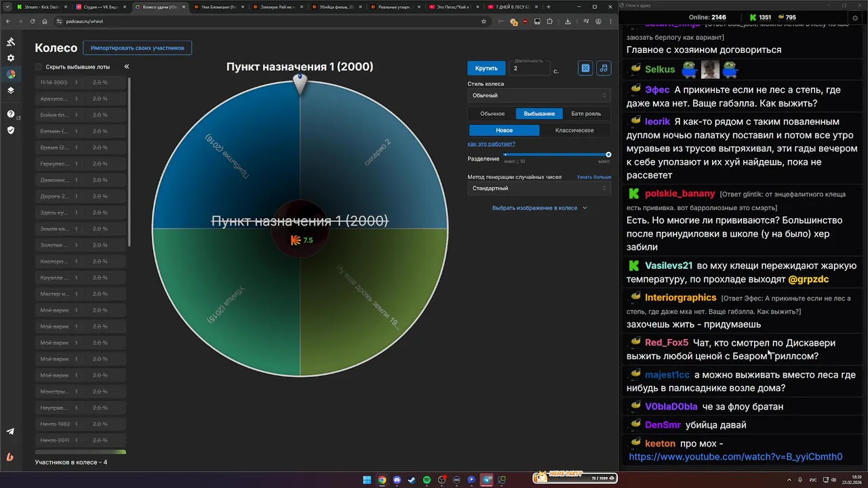Open Chrome from the taskbar

[x=382, y=480]
